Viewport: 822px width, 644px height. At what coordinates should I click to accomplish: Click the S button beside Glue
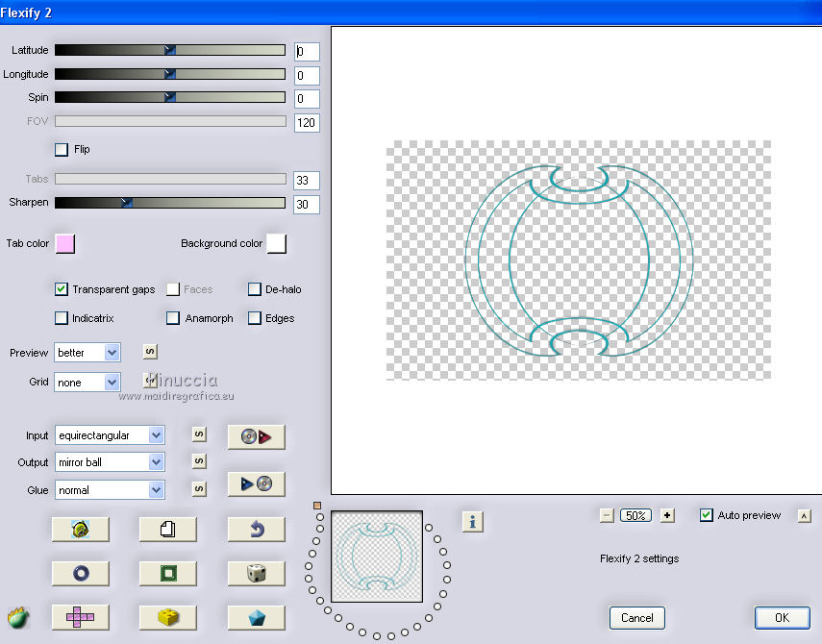tap(199, 489)
